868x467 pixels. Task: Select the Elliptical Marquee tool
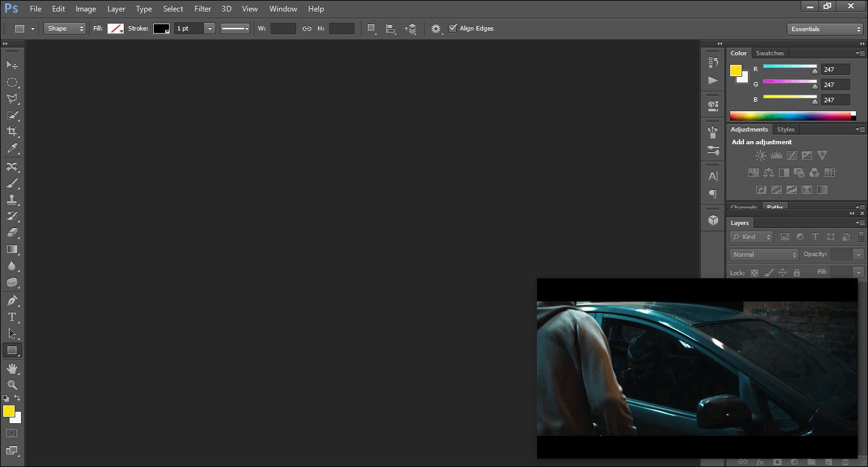pos(12,82)
